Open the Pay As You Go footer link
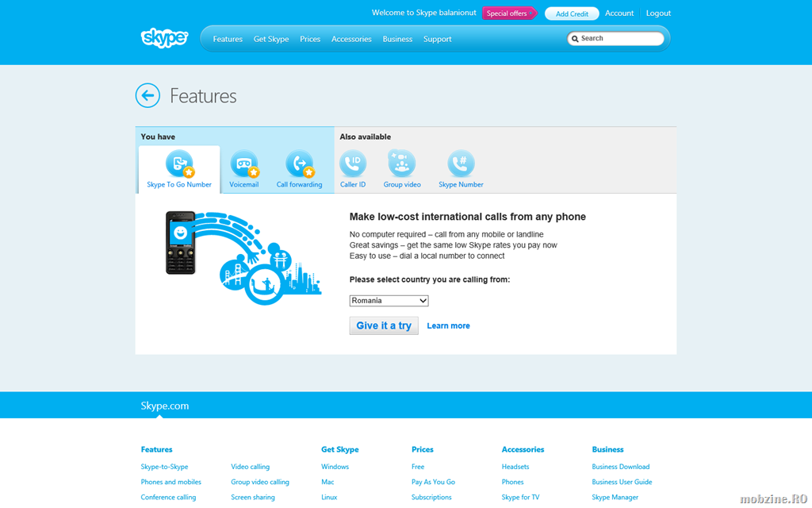 click(x=434, y=482)
